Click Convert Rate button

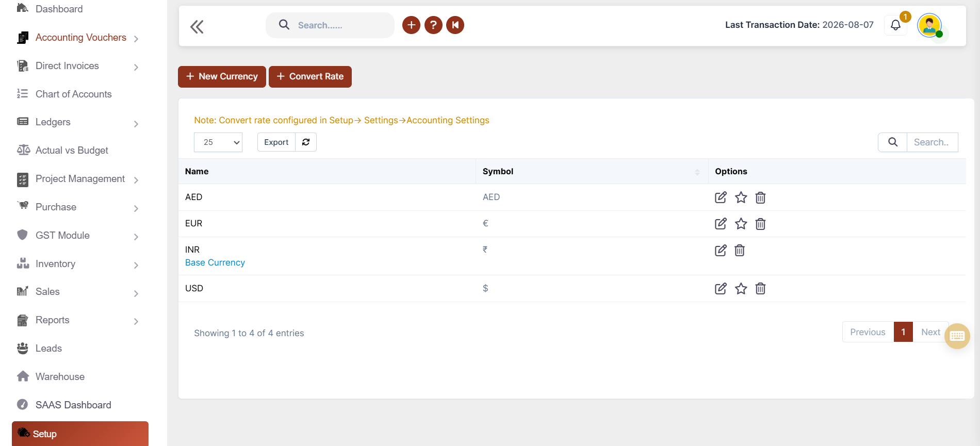click(x=310, y=77)
